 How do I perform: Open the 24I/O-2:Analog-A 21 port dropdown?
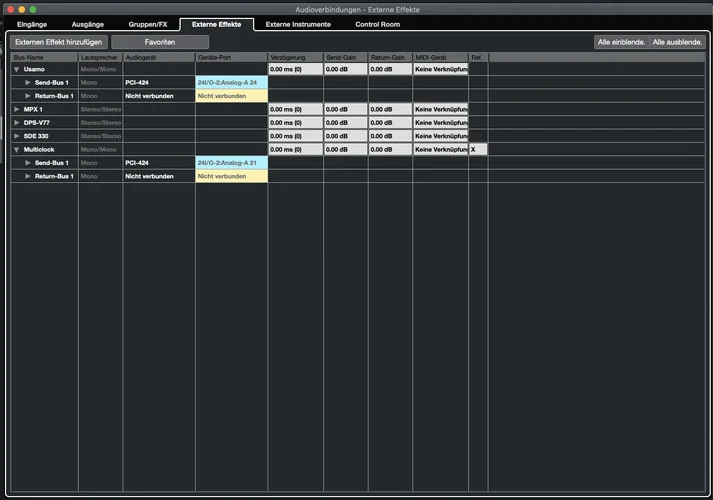tap(231, 162)
